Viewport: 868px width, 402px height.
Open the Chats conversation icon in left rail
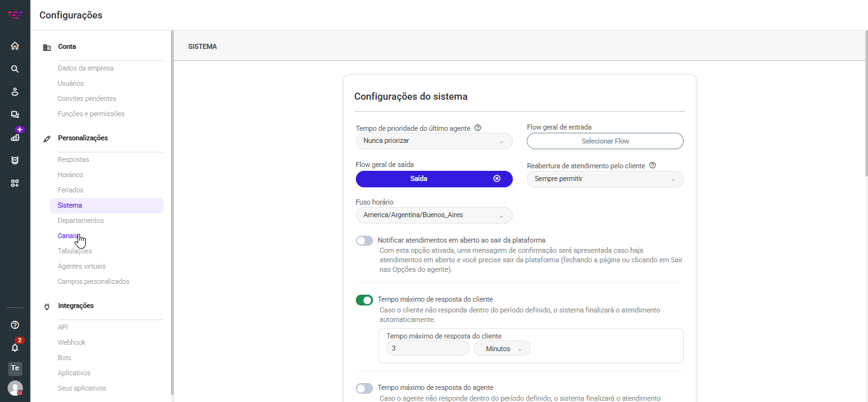tap(15, 114)
